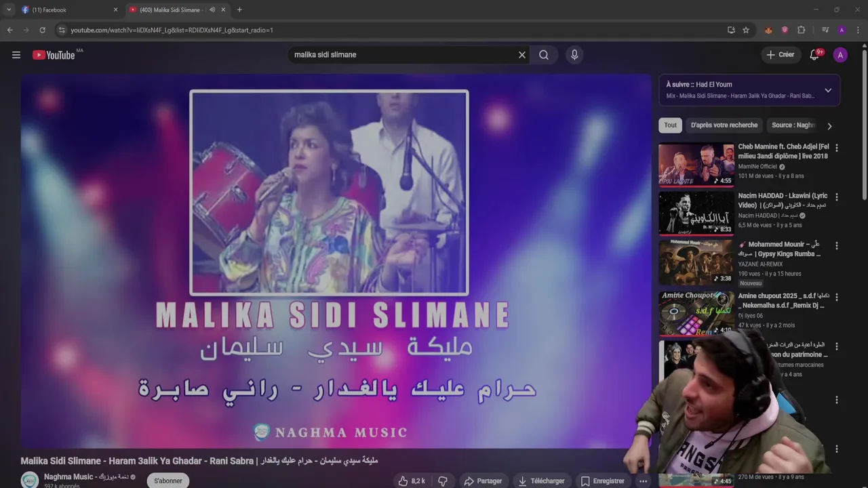Bookmark this page with star
The width and height of the screenshot is (868, 488).
point(746,30)
